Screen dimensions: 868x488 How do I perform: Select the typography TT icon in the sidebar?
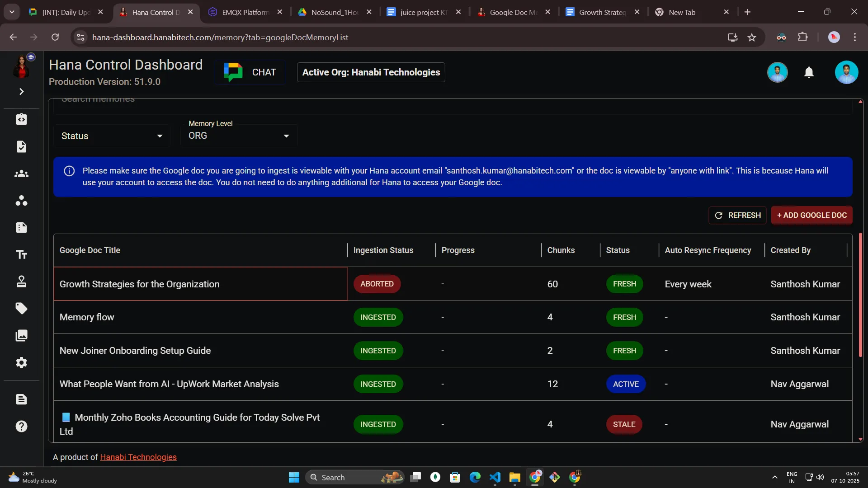click(21, 254)
